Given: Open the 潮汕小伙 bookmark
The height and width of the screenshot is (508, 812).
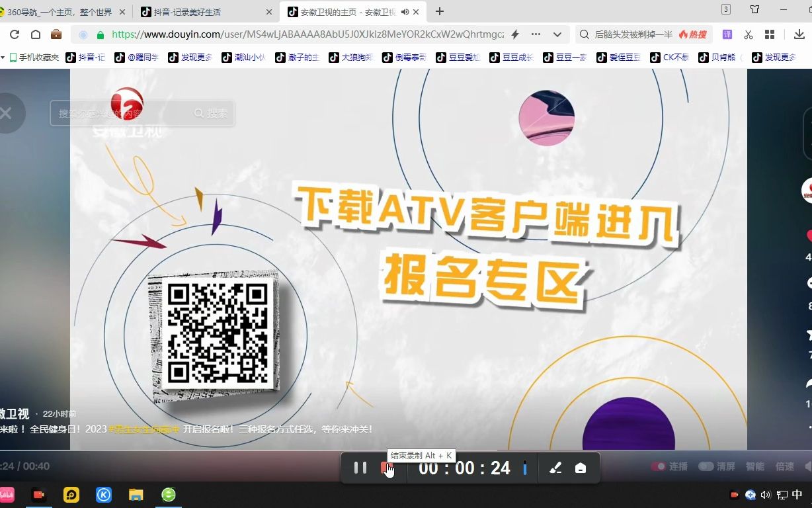Looking at the screenshot, I should tap(243, 58).
